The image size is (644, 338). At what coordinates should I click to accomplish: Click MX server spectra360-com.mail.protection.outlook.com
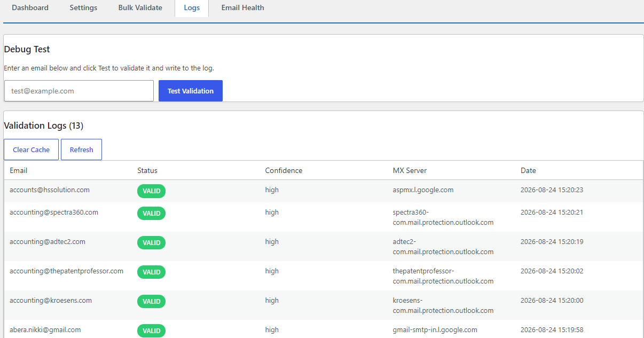pyautogui.click(x=443, y=217)
